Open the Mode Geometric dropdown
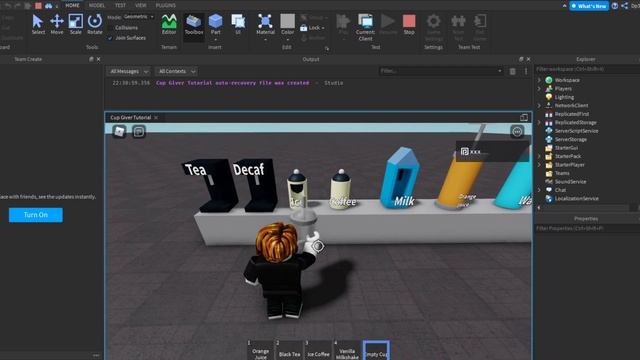 click(x=139, y=17)
